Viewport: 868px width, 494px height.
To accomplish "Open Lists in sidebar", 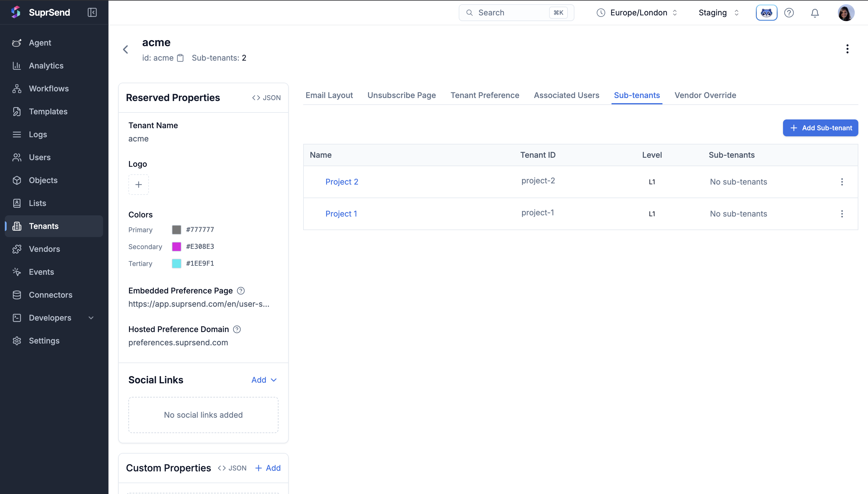I will point(54,203).
